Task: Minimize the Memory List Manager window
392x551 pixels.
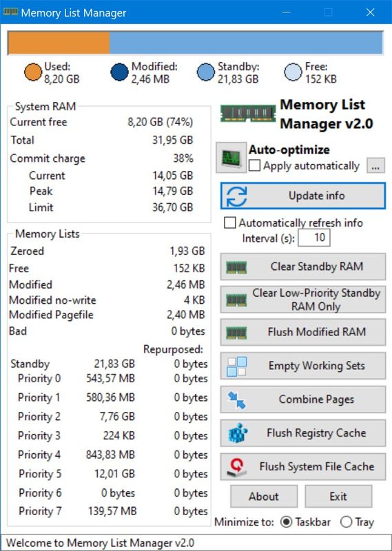Action: [x=287, y=12]
